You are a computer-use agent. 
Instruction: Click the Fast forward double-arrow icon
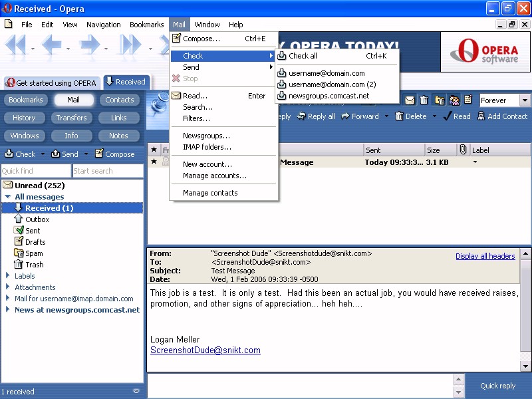point(130,45)
